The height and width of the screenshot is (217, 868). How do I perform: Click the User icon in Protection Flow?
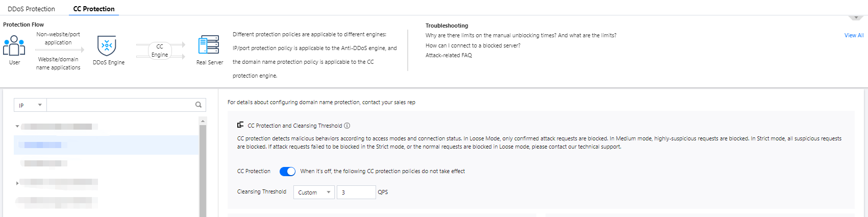tap(14, 45)
